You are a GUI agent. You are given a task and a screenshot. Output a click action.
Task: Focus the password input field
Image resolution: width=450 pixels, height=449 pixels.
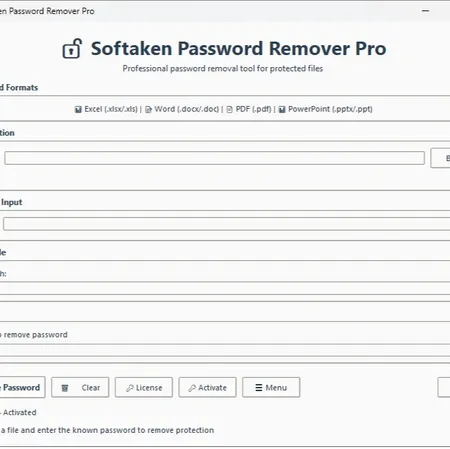(x=226, y=224)
